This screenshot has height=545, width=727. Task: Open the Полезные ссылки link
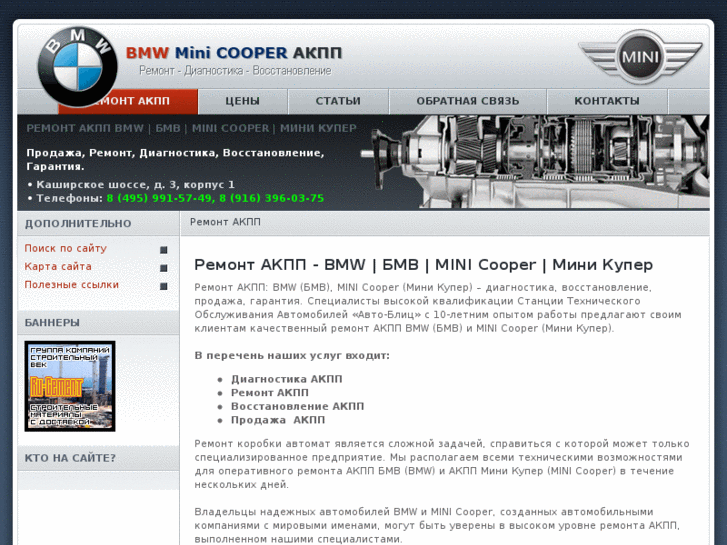(71, 285)
